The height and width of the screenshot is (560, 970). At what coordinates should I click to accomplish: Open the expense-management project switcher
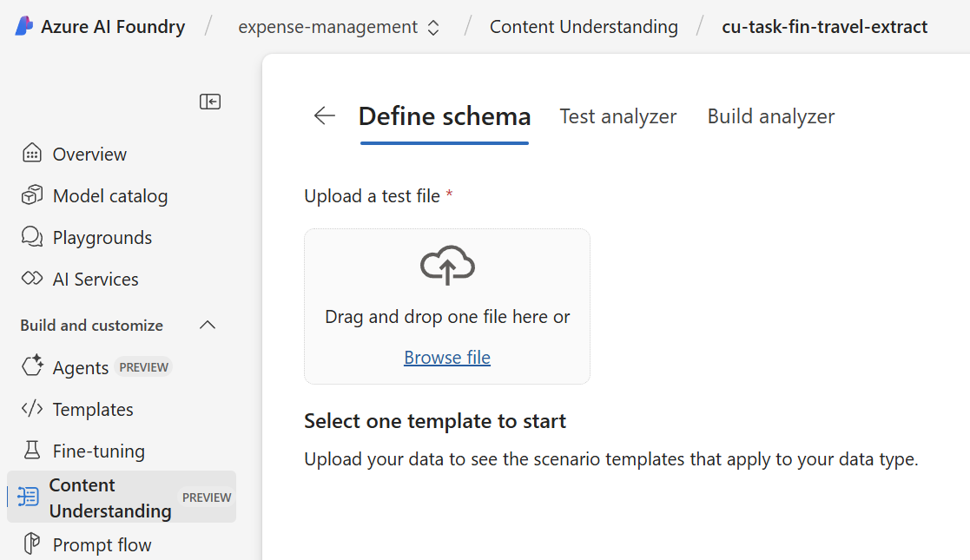tap(339, 27)
